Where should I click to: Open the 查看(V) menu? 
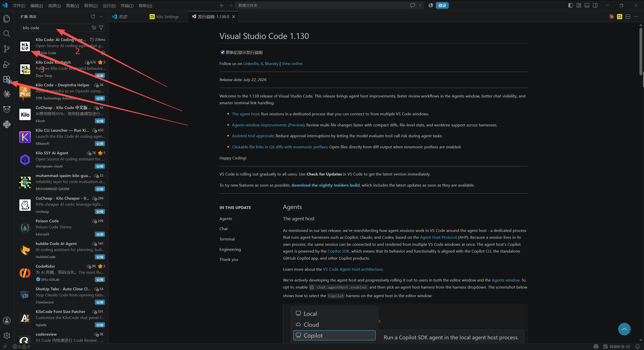[72, 6]
